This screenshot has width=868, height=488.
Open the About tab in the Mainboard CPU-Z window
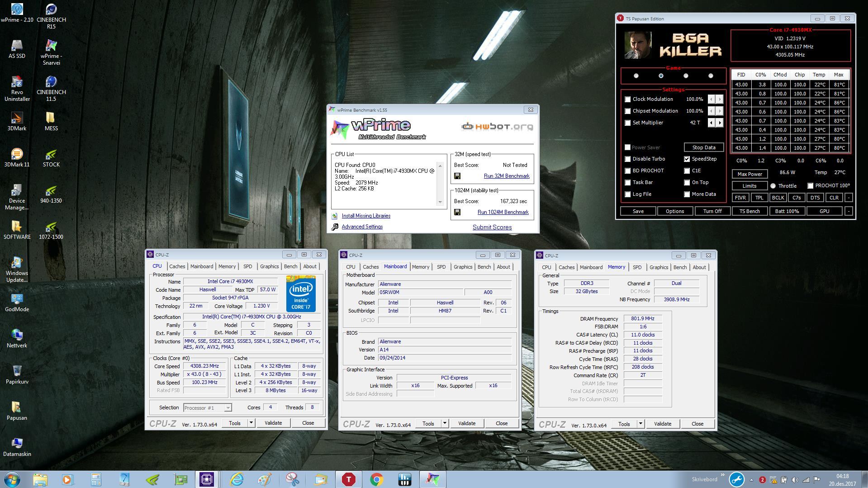503,267
